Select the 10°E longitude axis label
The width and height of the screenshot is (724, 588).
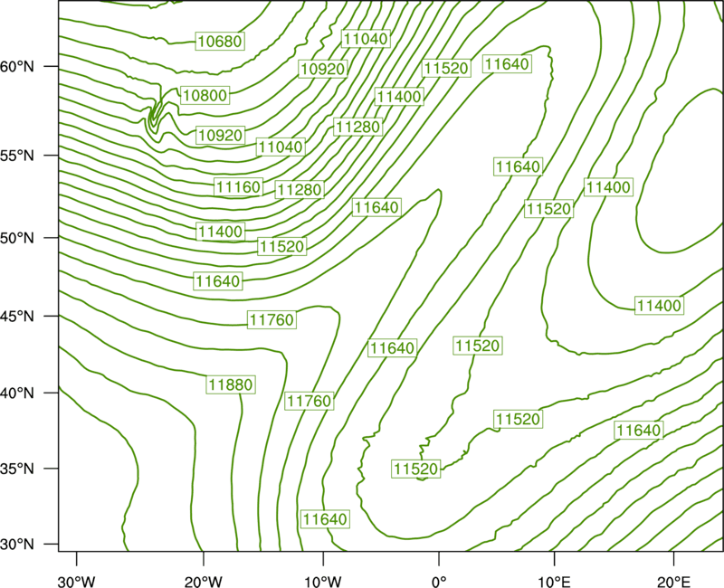point(554,582)
